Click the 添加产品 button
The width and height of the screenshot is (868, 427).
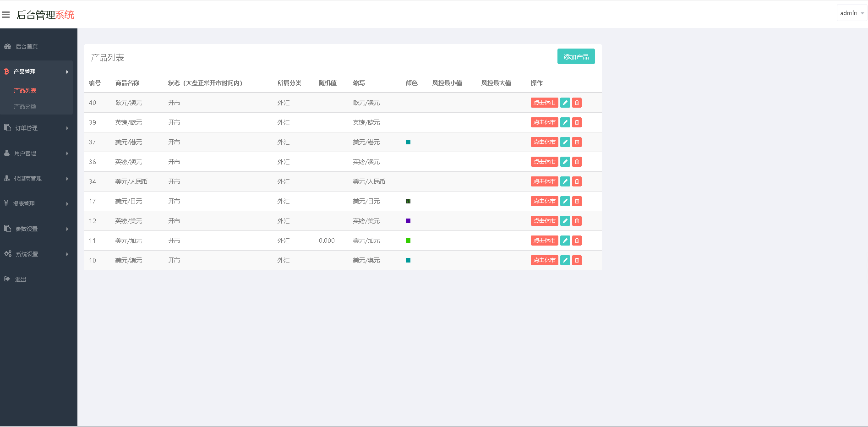coord(576,57)
